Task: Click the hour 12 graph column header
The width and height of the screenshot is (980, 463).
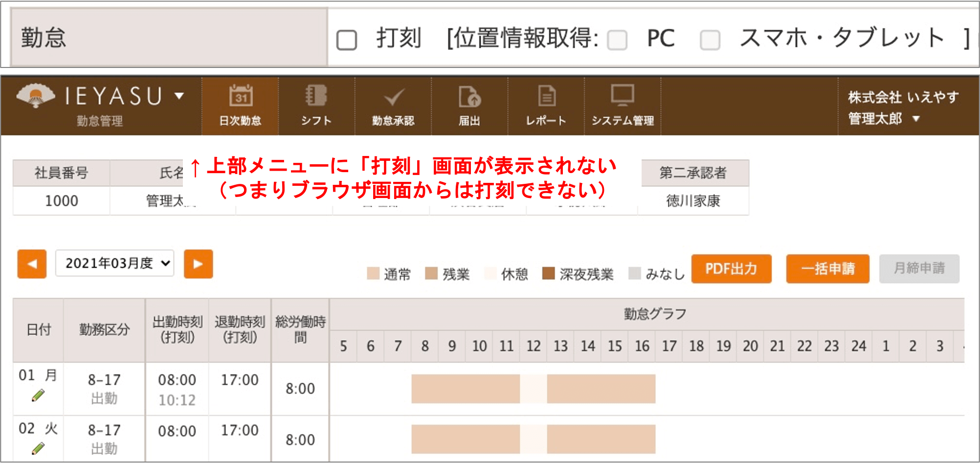Action: [534, 346]
